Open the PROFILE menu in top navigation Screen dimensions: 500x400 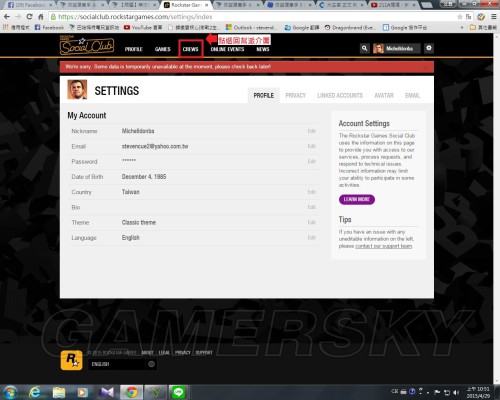pos(133,49)
